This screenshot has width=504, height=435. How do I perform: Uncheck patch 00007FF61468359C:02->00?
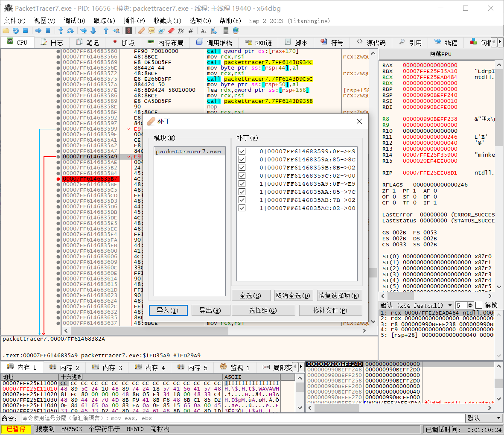click(x=242, y=175)
